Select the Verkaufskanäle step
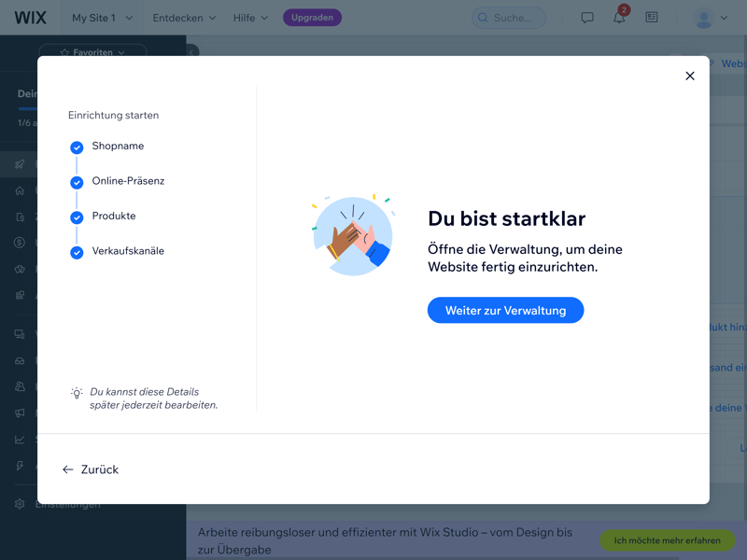 tap(128, 251)
